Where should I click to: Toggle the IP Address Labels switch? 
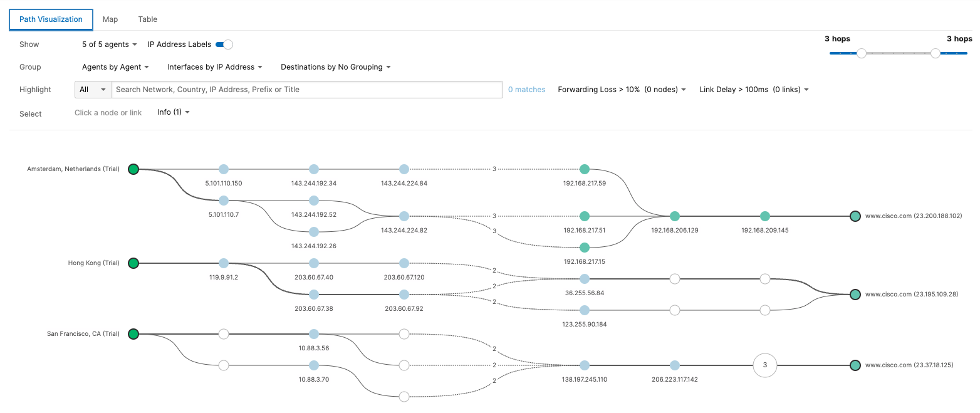coord(224,44)
